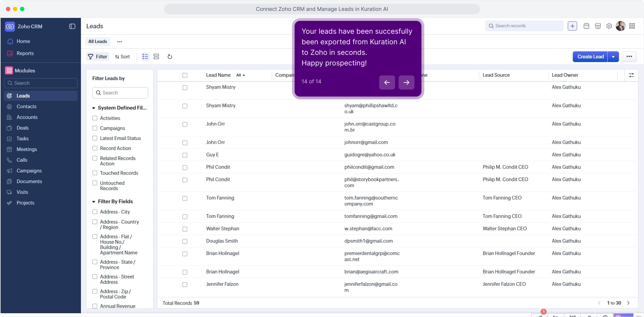Viewport: 644px width, 317px height.
Task: Open the calendar icon in the header
Action: click(x=586, y=26)
